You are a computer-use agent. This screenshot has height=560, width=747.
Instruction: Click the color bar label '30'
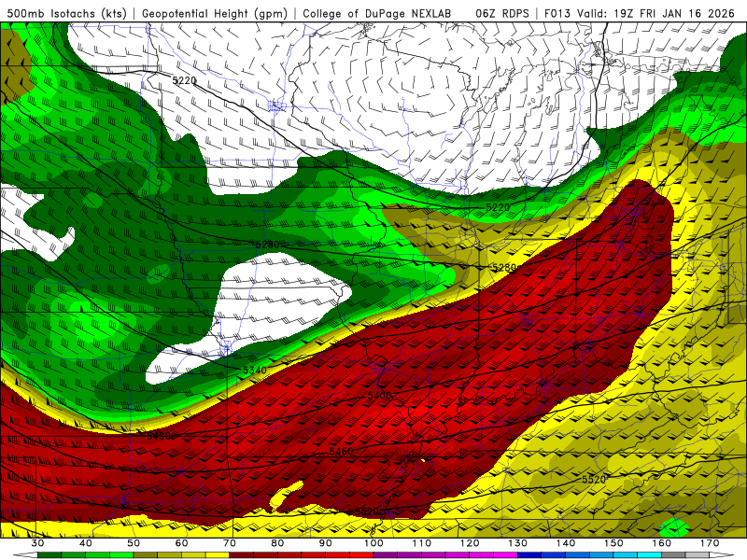37,543
